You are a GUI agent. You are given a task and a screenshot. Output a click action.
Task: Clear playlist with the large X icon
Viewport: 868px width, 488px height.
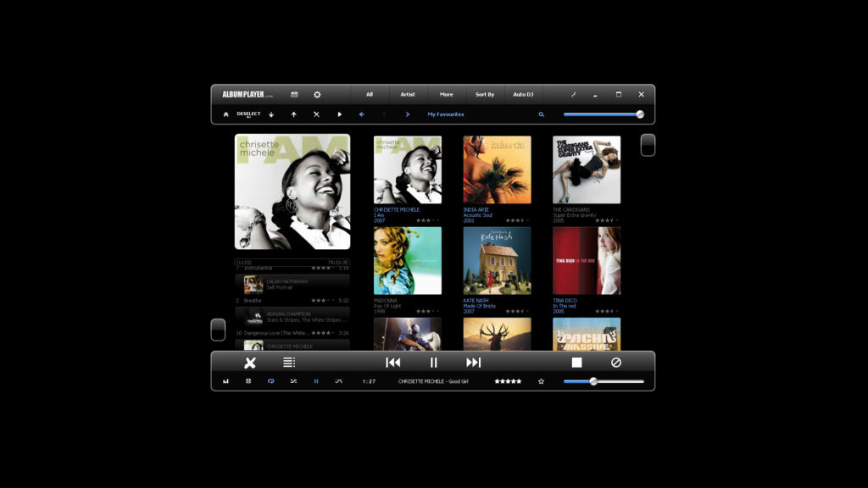pos(250,363)
